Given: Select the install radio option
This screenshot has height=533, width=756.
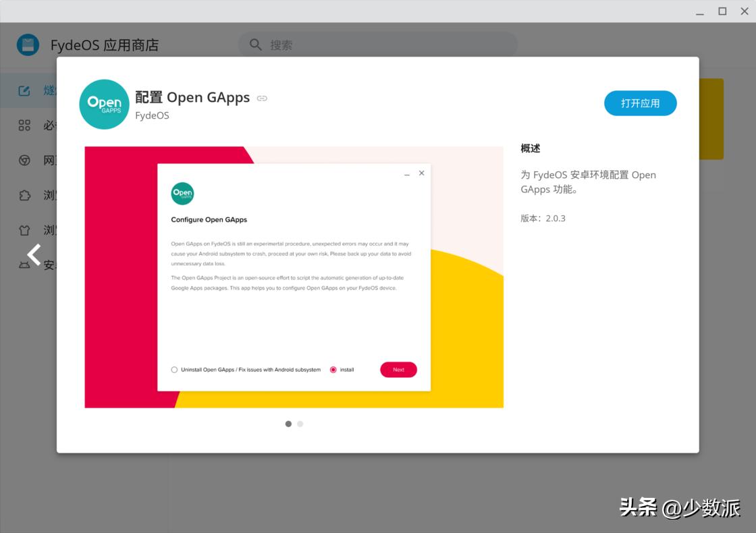Looking at the screenshot, I should pyautogui.click(x=333, y=370).
